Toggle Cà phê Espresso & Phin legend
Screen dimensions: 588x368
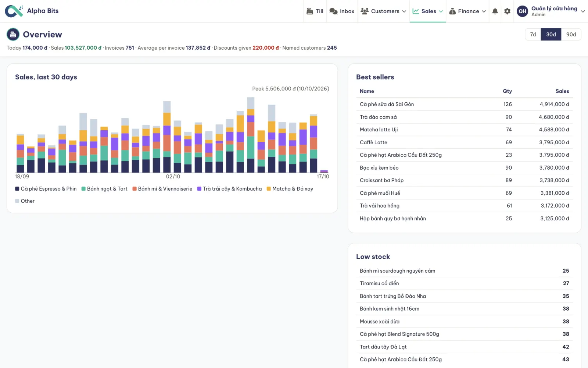[46, 189]
